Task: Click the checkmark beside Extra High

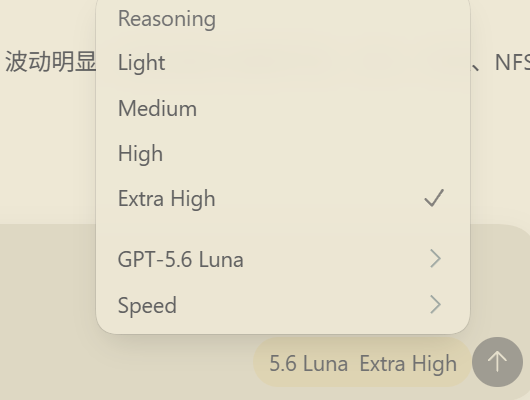Action: (x=434, y=198)
